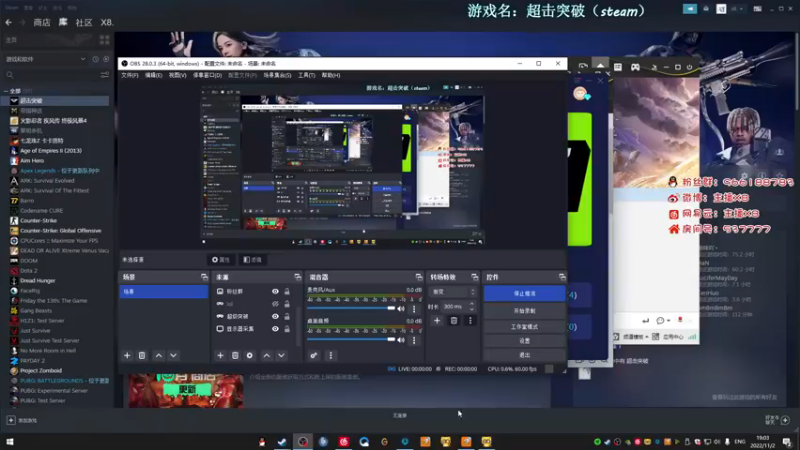
Task: Open OBS 编辑(E) menu
Action: (153, 75)
